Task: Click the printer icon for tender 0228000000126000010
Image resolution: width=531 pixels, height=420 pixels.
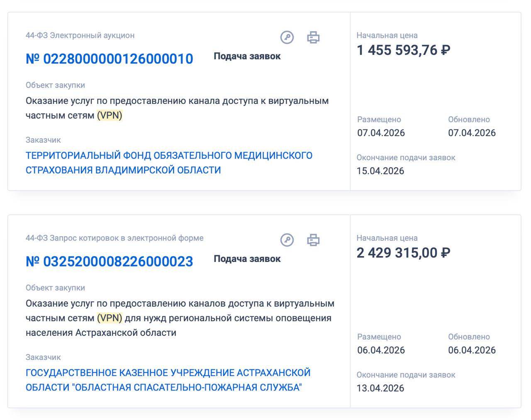Action: [313, 37]
